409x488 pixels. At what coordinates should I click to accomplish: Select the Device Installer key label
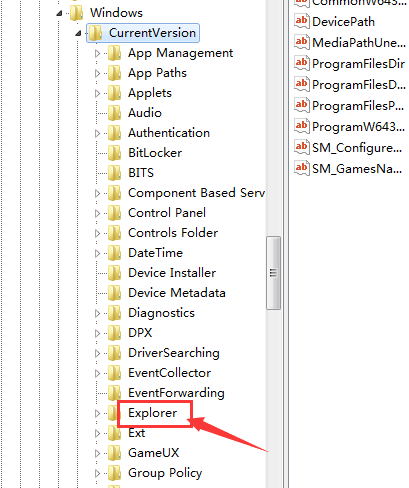tap(172, 273)
